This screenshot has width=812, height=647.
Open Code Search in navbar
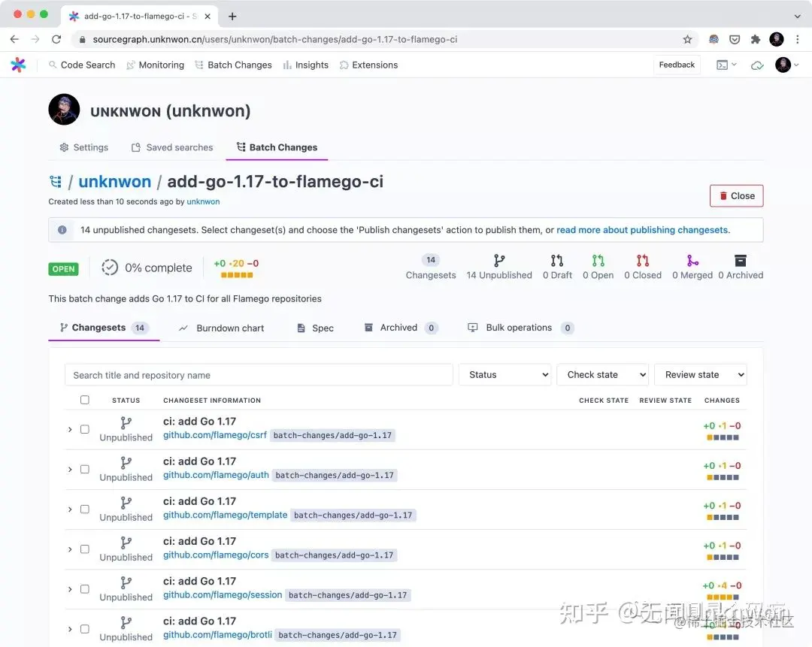click(x=82, y=65)
